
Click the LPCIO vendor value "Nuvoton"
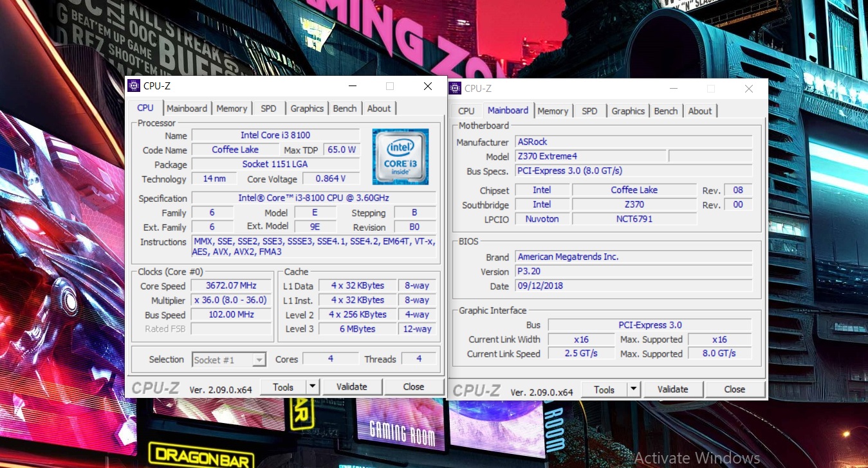pos(542,219)
